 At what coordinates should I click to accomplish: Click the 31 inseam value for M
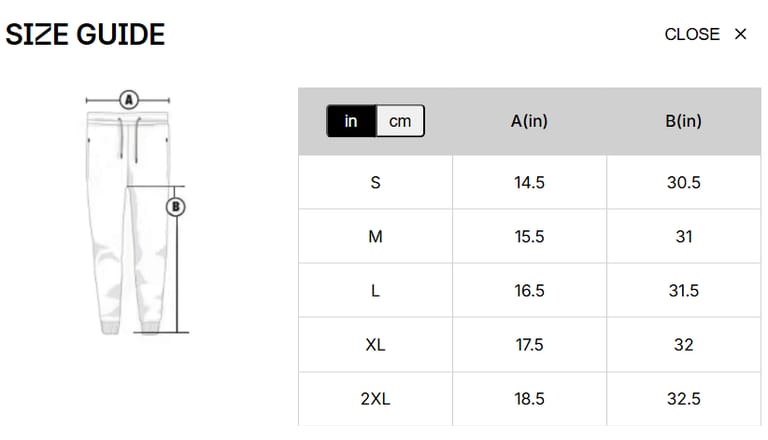pyautogui.click(x=683, y=237)
